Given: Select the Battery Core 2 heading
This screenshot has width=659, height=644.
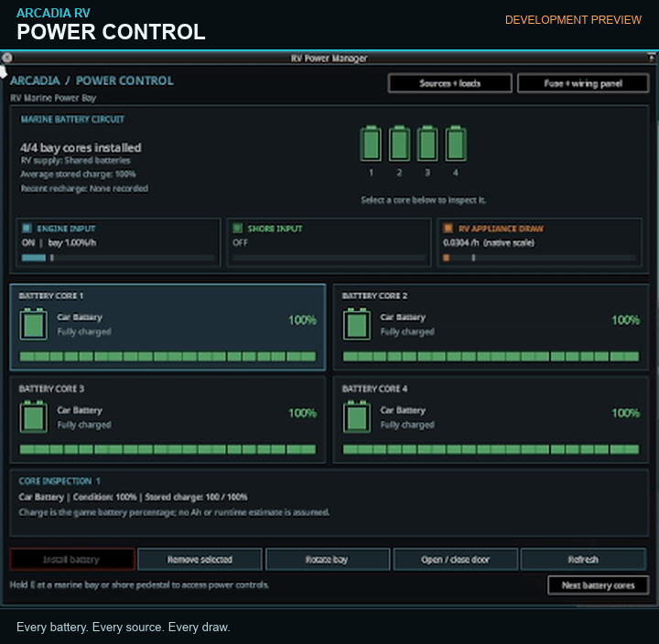Looking at the screenshot, I should click(374, 295).
